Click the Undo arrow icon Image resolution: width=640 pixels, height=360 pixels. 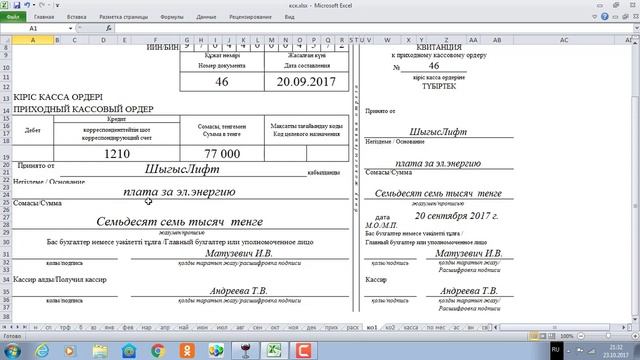click(27, 5)
